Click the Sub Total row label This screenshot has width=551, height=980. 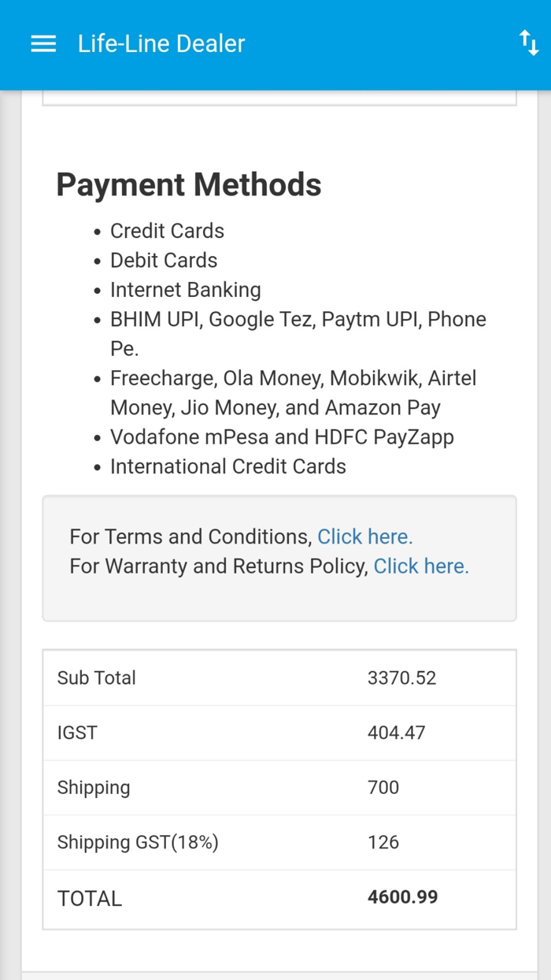point(97,677)
